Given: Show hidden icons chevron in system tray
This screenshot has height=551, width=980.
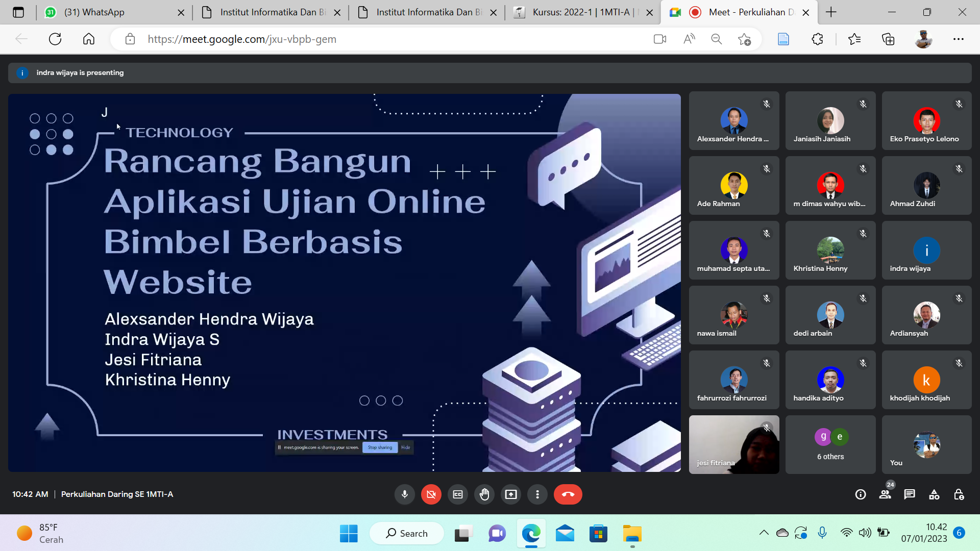Looking at the screenshot, I should click(764, 533).
